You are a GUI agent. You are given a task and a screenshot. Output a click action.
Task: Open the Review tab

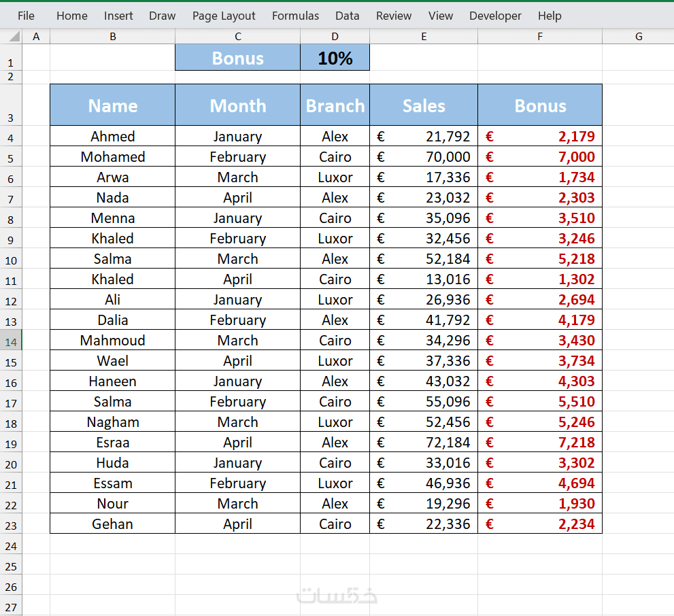point(394,16)
